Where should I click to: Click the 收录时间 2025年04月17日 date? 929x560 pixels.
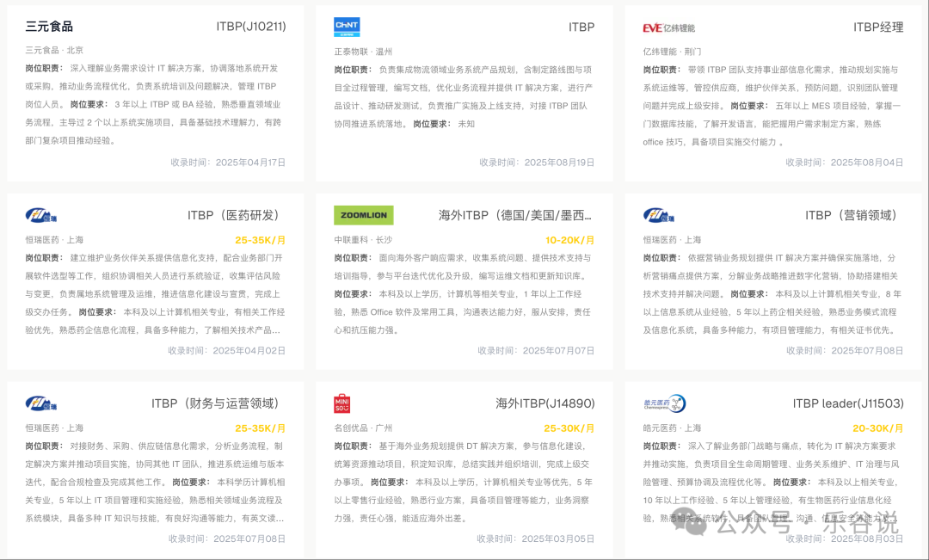[x=228, y=163]
